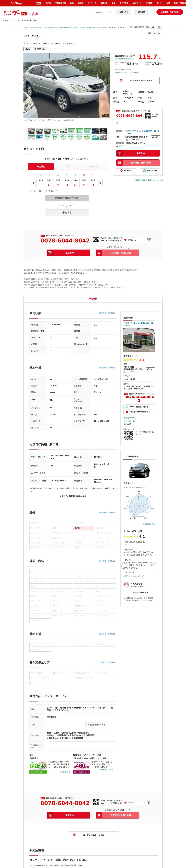This screenshot has width=186, height=868.
Task: Click カタログで車種情報を詳しく見る button
Action: point(73,496)
